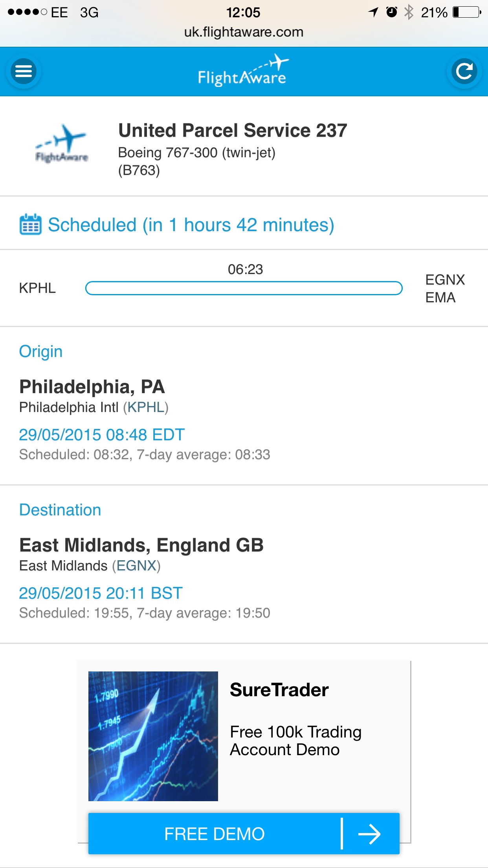488x868 pixels.
Task: Click the 29/05/2015 20:11 BST arrival time
Action: (x=101, y=593)
